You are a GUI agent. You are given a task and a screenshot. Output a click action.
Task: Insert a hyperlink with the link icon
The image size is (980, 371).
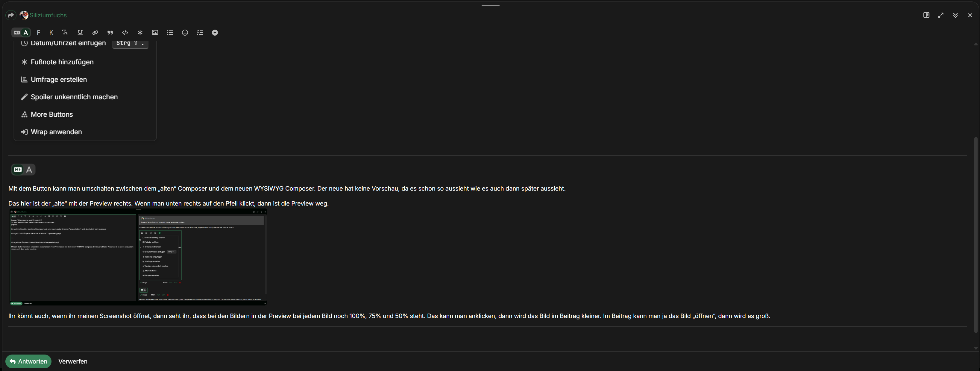click(x=95, y=33)
